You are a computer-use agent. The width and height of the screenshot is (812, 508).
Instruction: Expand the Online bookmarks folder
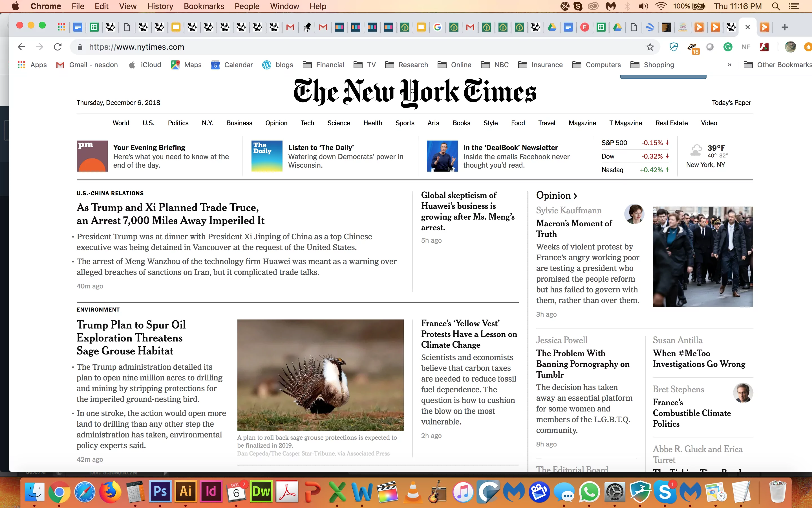click(455, 65)
